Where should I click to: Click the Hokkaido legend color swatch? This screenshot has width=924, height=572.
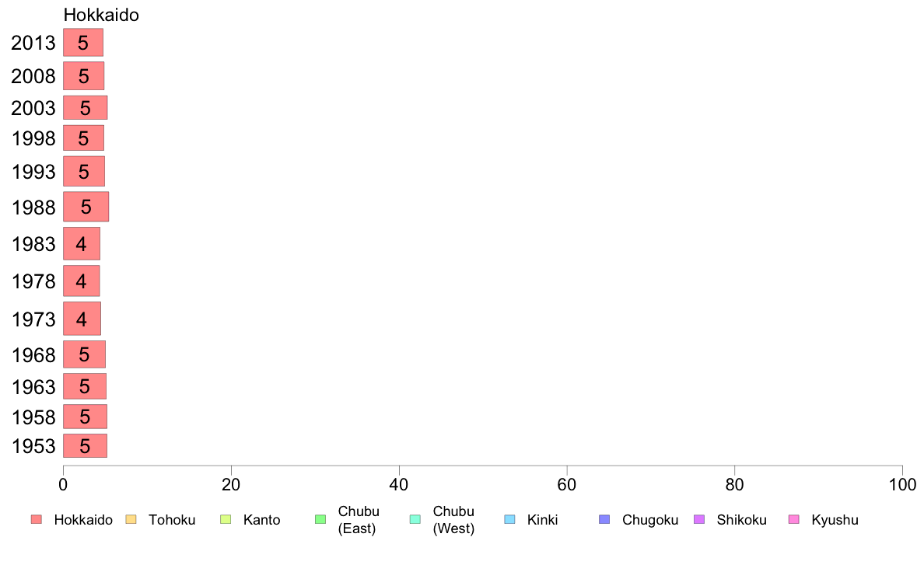37,519
